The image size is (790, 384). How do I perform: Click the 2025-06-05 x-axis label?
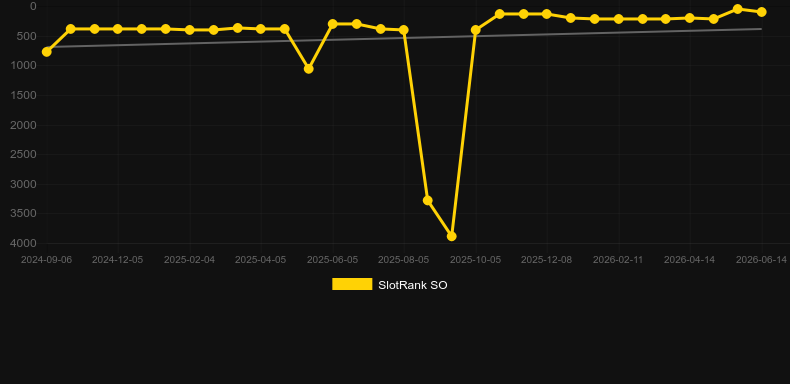[x=333, y=260]
